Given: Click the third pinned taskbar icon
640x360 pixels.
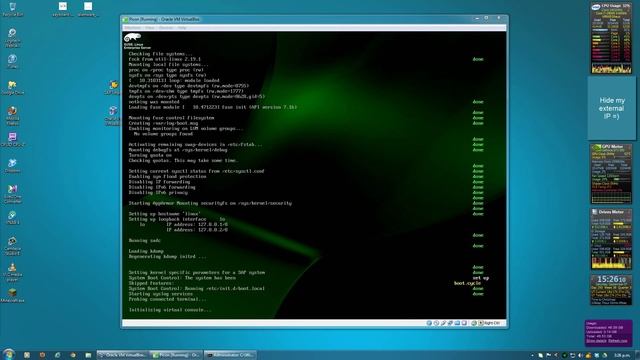Looking at the screenshot, I should point(58,355).
